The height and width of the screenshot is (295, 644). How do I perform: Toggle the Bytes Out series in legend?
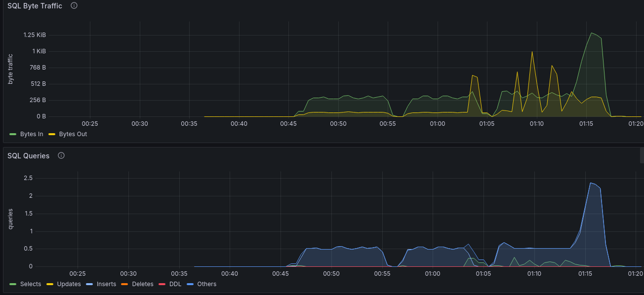point(73,134)
